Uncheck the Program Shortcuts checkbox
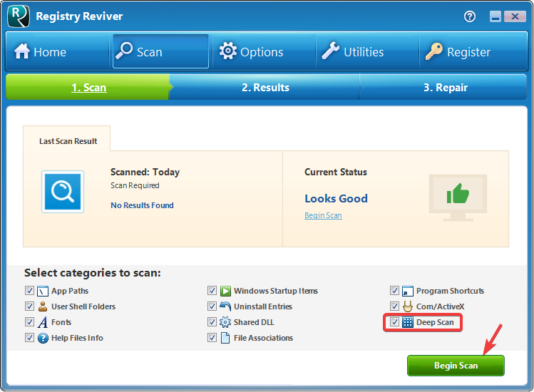 [395, 291]
